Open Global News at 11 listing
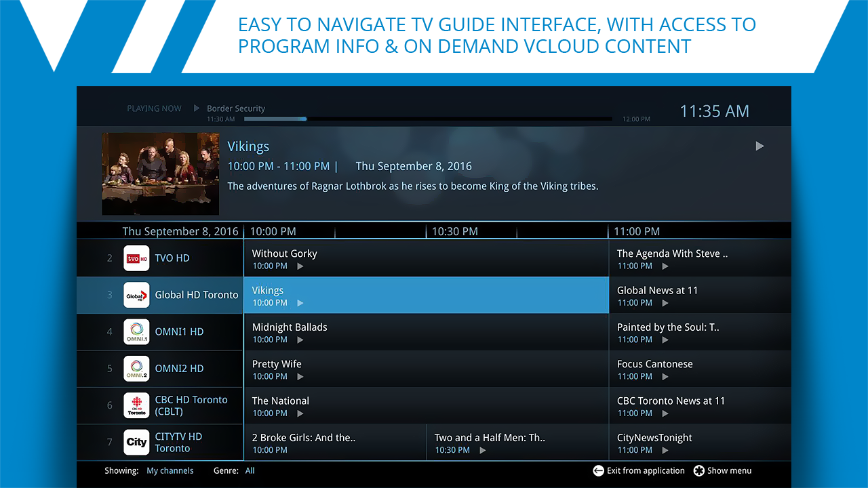Viewport: 868px width, 488px height. click(x=700, y=296)
